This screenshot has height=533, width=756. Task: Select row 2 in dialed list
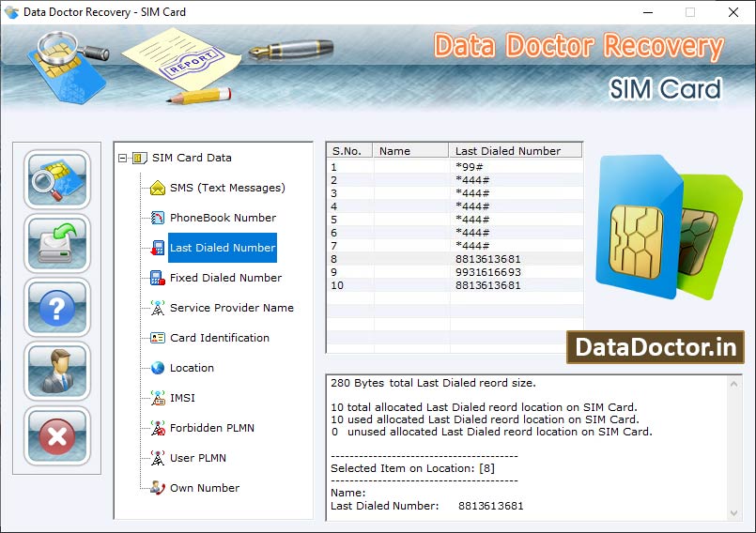tap(455, 180)
